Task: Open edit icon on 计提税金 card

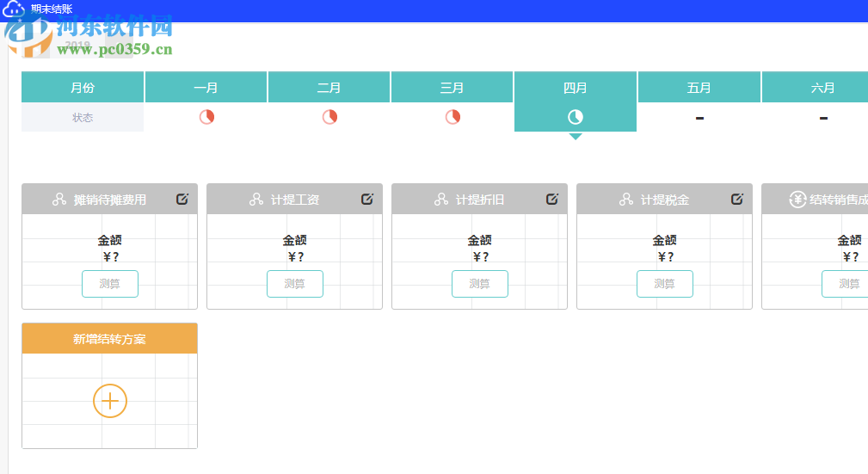Action: click(737, 199)
